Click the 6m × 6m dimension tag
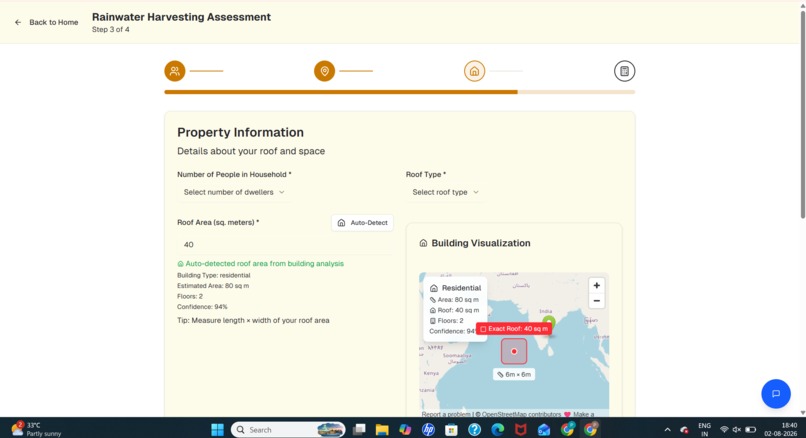806x438 pixels. (x=514, y=374)
